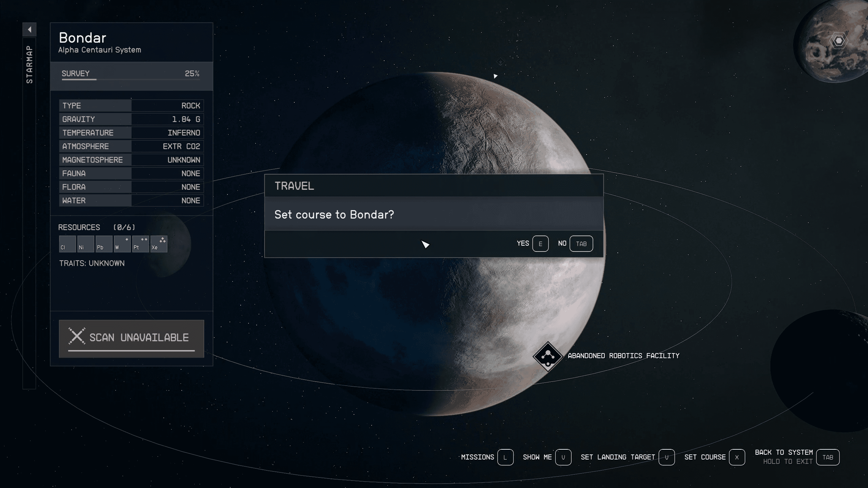
Task: Select the Xe resource tile
Action: click(x=159, y=244)
